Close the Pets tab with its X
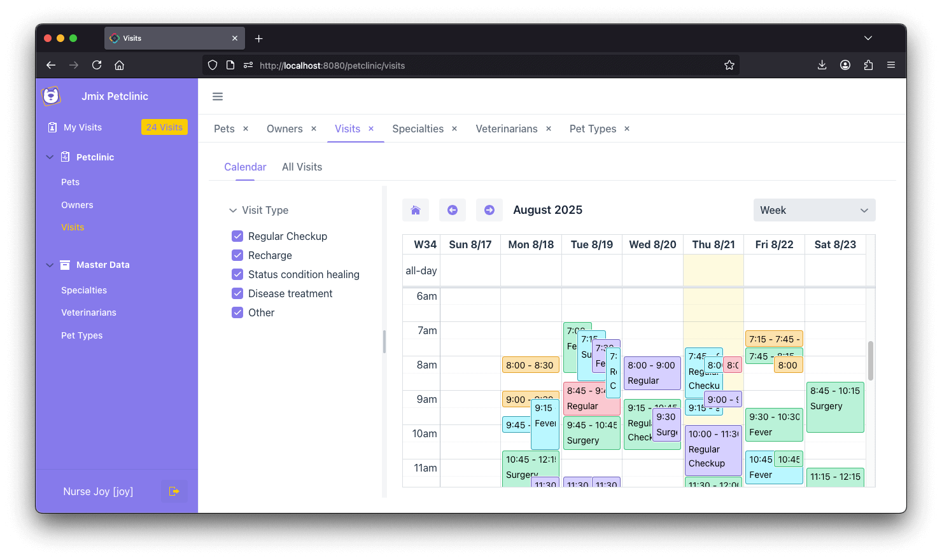942x560 pixels. tap(246, 129)
